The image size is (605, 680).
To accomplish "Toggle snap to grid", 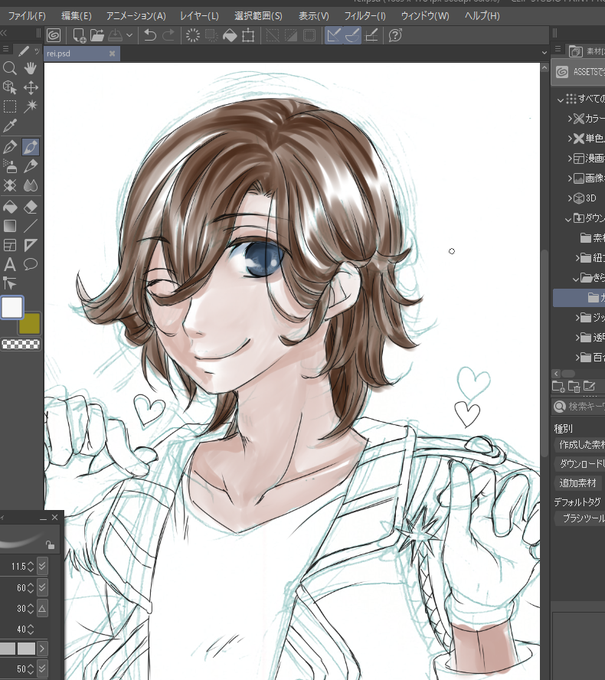I will (372, 35).
